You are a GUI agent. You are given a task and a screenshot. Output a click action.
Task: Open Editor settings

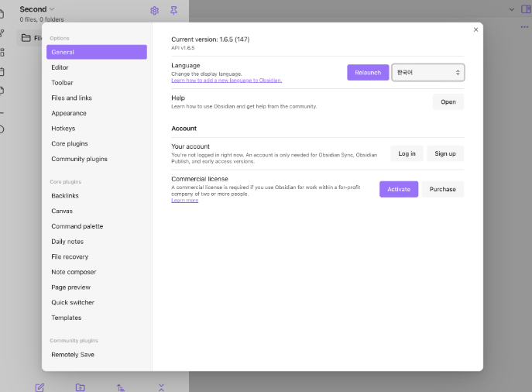97,67
